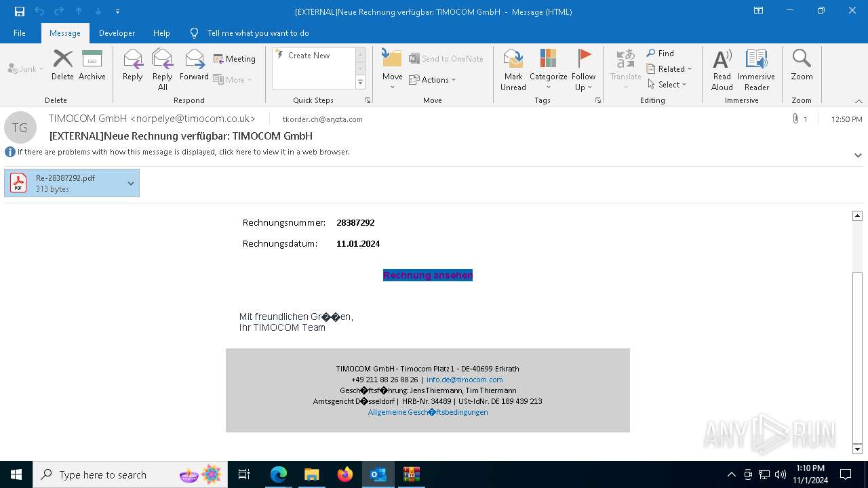The image size is (868, 488).
Task: Open the notifications action center
Action: tap(846, 474)
